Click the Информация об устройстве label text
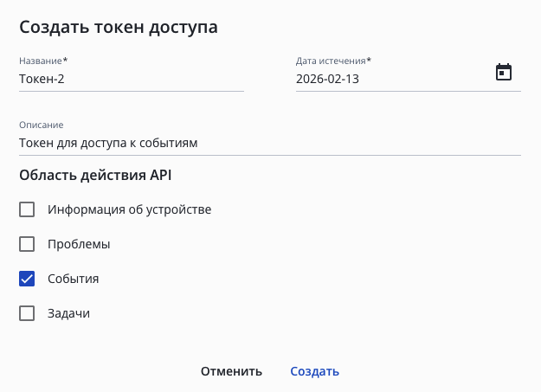Viewport: 541px width, 392px height. [129, 209]
